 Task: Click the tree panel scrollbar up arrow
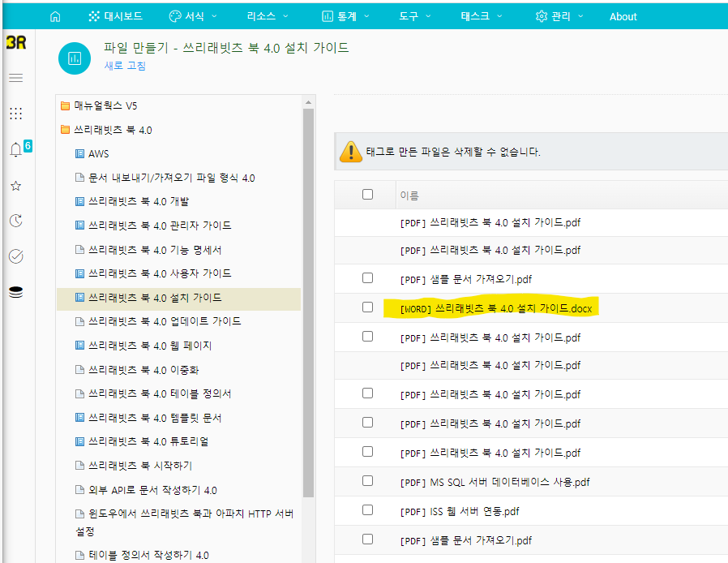pyautogui.click(x=308, y=102)
